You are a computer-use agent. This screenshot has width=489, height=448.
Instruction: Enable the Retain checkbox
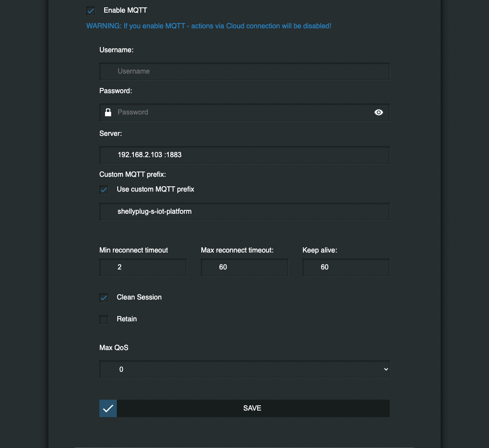[x=104, y=320]
